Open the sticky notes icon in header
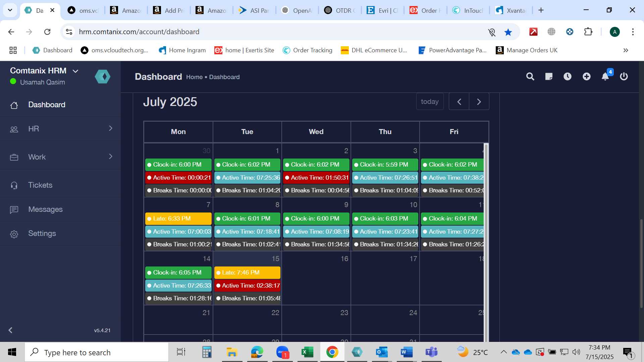Viewport: 644px width, 362px height. click(x=549, y=76)
